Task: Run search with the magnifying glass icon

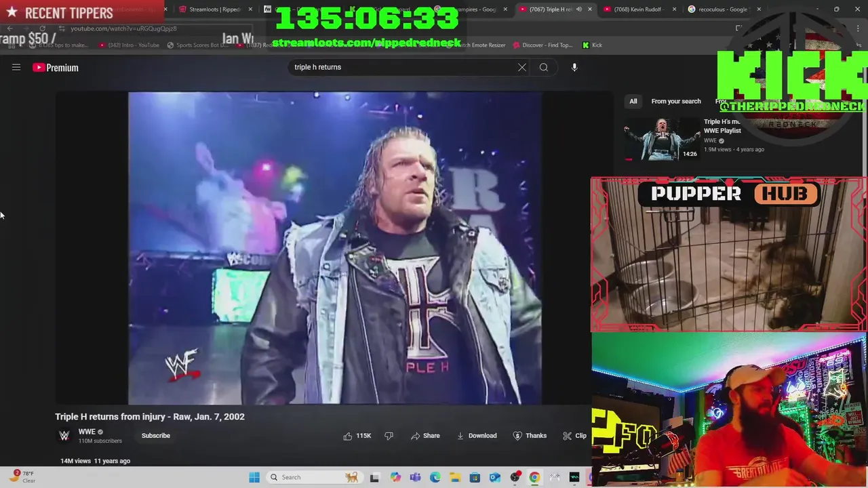Action: point(544,67)
